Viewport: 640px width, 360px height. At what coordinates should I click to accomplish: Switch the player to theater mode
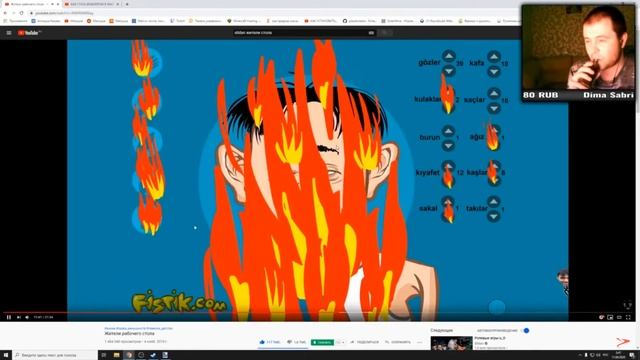(619, 317)
